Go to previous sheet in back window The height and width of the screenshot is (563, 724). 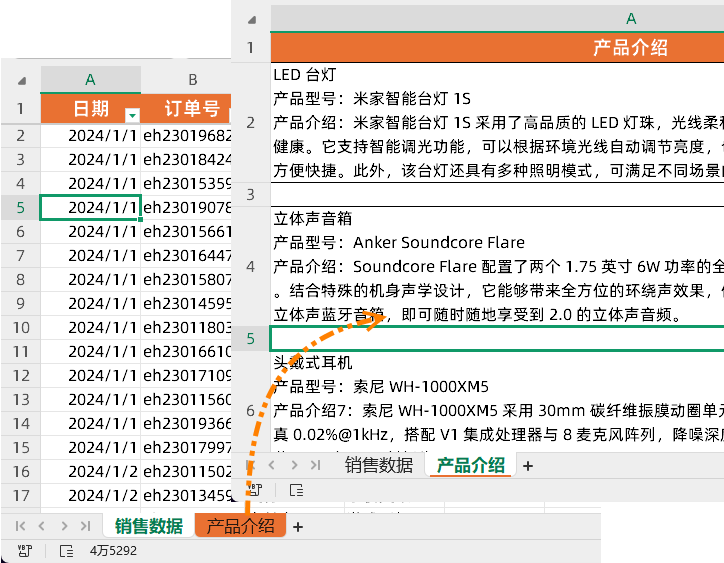(x=42, y=526)
